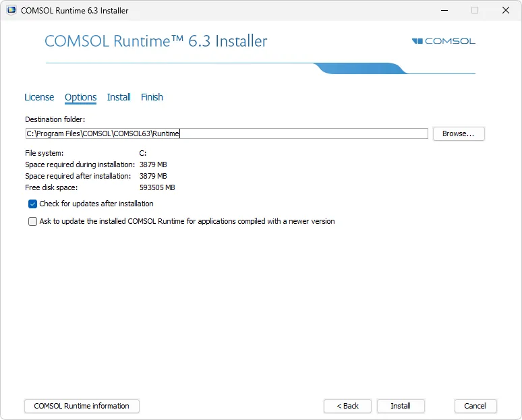The width and height of the screenshot is (522, 420).
Task: Cancel the installation
Action: [x=475, y=406]
